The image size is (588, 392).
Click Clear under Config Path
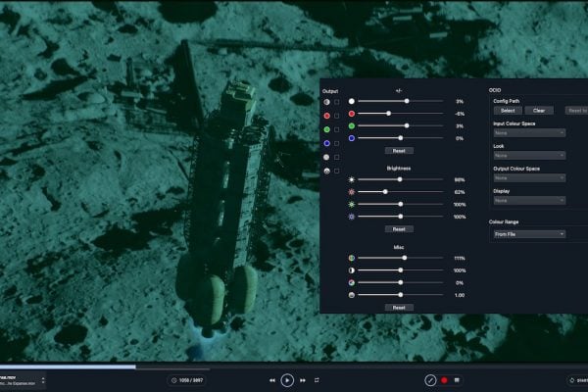point(539,111)
